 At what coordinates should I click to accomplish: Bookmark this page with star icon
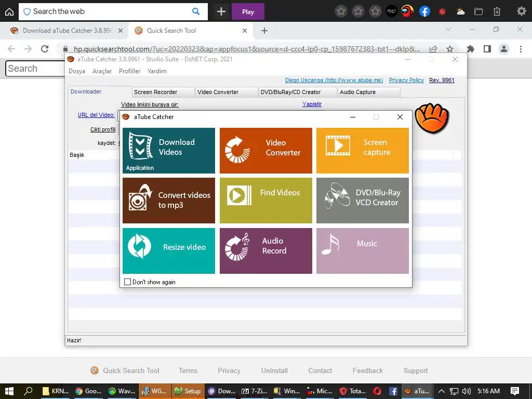[450, 49]
